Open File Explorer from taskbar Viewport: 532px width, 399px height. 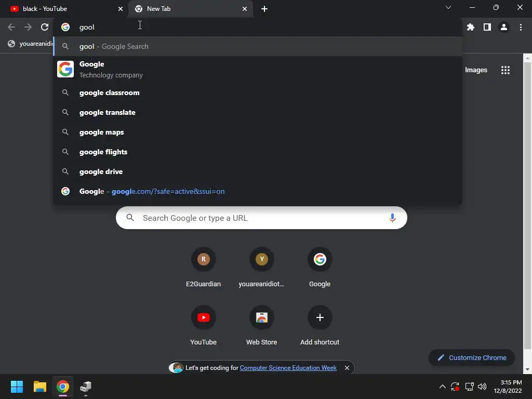[x=39, y=387]
